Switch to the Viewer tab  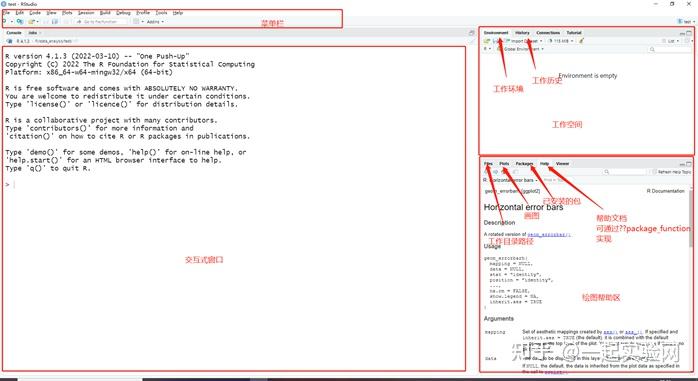(563, 164)
